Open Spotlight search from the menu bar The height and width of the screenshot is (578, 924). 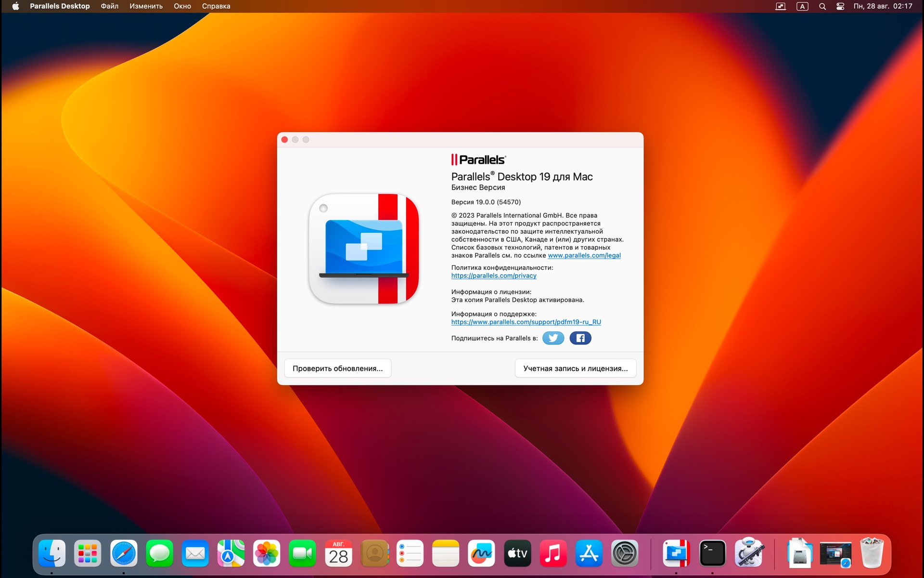click(822, 6)
